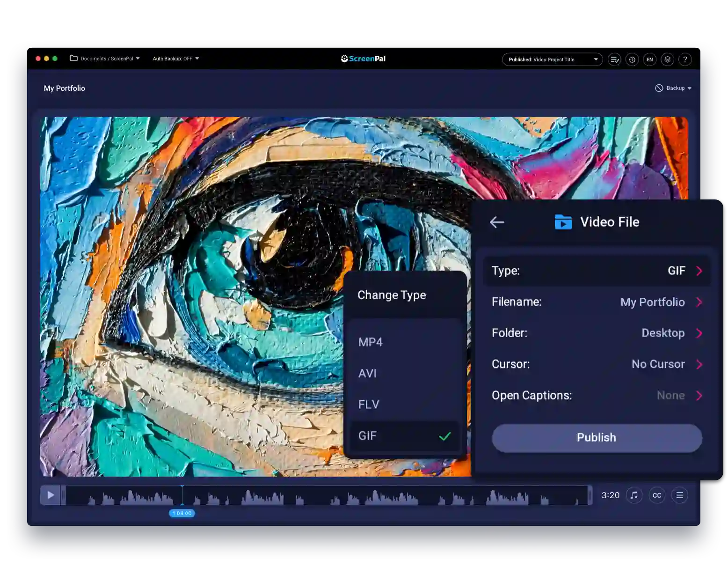Select GIF with the green checkmark

click(444, 436)
